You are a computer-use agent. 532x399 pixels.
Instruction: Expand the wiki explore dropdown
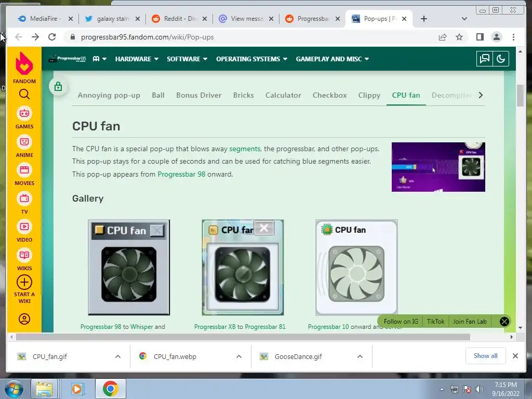point(99,59)
